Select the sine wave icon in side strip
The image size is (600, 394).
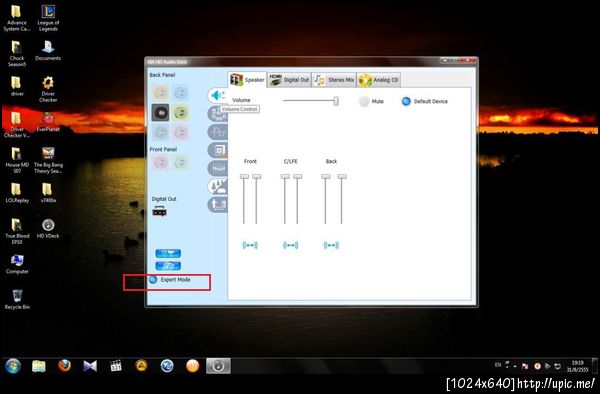(x=218, y=132)
